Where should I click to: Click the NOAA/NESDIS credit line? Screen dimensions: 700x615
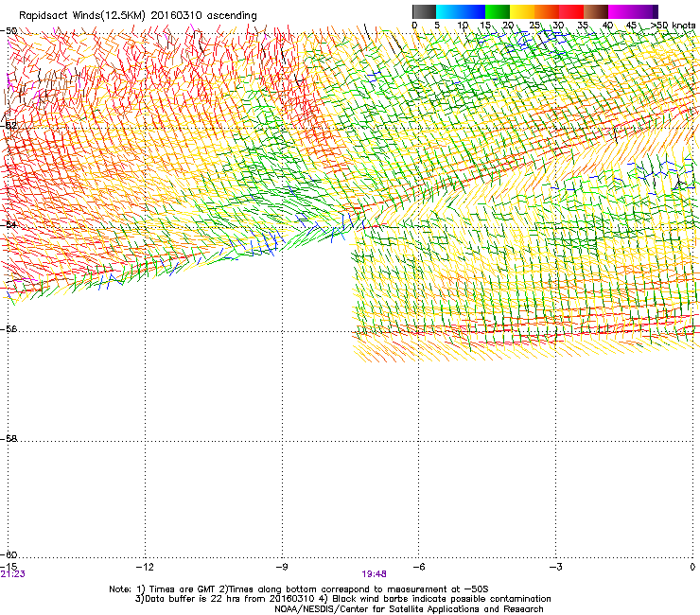tap(409, 609)
